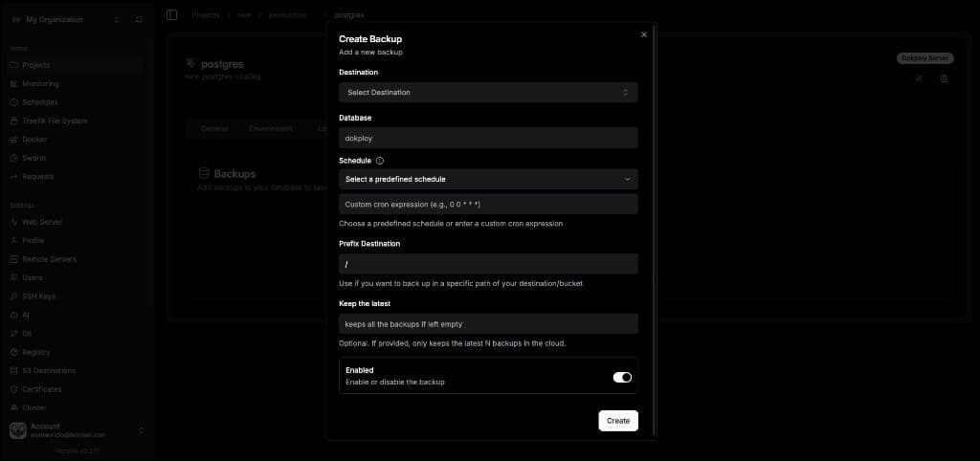Image resolution: width=980 pixels, height=461 pixels.
Task: Open Requests in the sidebar
Action: [x=75, y=177]
